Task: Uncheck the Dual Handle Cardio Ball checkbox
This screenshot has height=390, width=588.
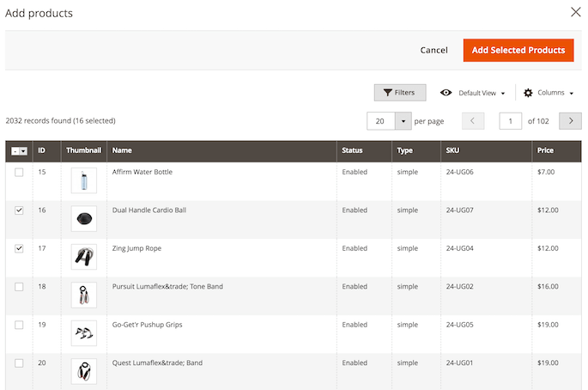Action: pos(19,210)
